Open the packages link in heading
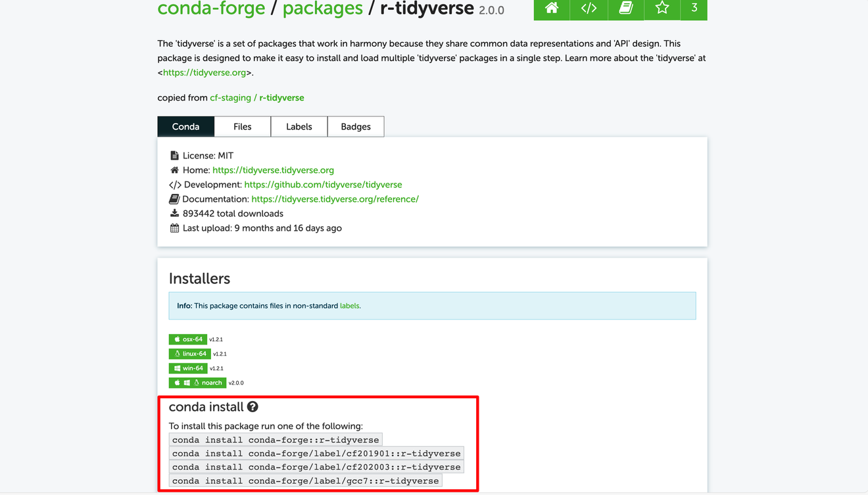Image resolution: width=868 pixels, height=495 pixels. coord(323,9)
